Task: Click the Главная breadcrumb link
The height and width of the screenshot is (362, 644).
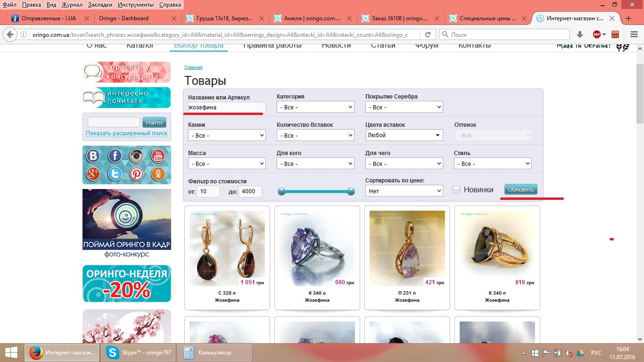Action: click(193, 67)
